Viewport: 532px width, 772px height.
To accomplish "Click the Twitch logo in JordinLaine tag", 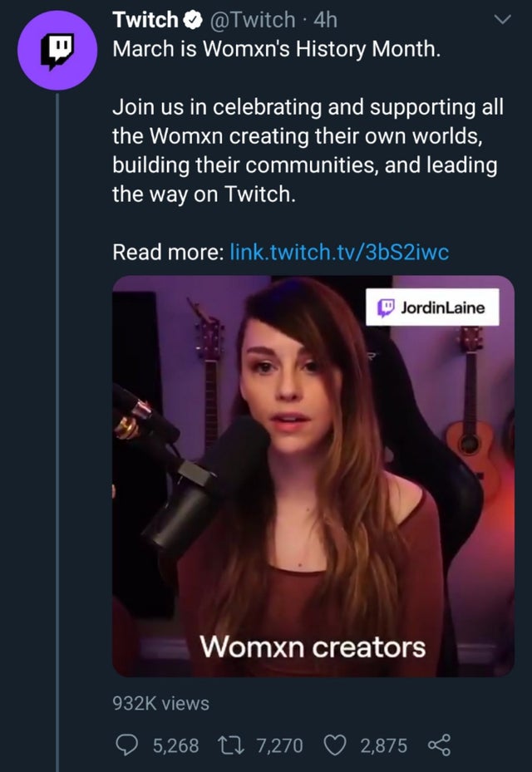I will click(385, 307).
